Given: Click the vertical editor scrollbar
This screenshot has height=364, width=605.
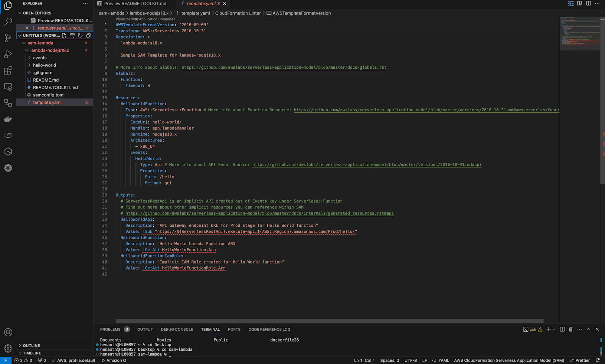Looking at the screenshot, I should coord(602,100).
